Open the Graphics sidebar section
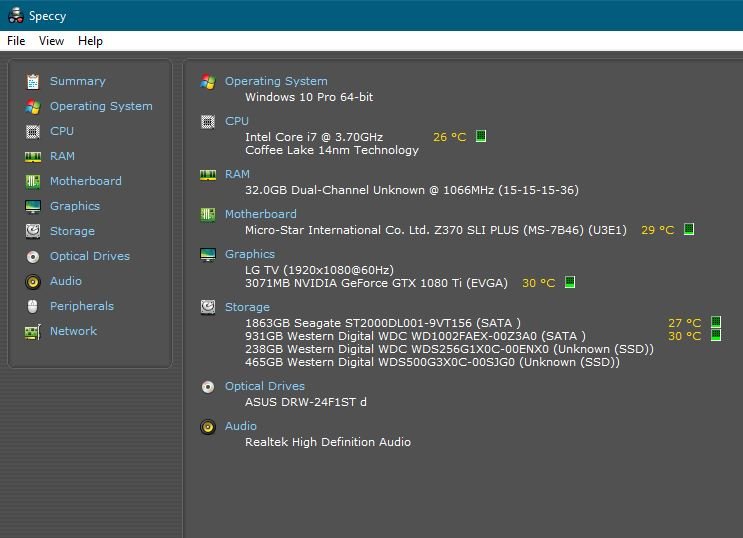 pos(75,206)
